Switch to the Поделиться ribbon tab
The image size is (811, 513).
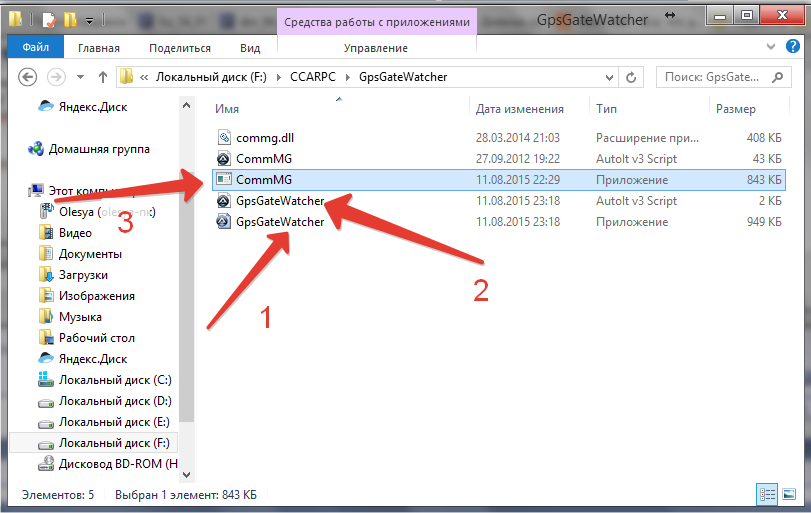click(180, 48)
